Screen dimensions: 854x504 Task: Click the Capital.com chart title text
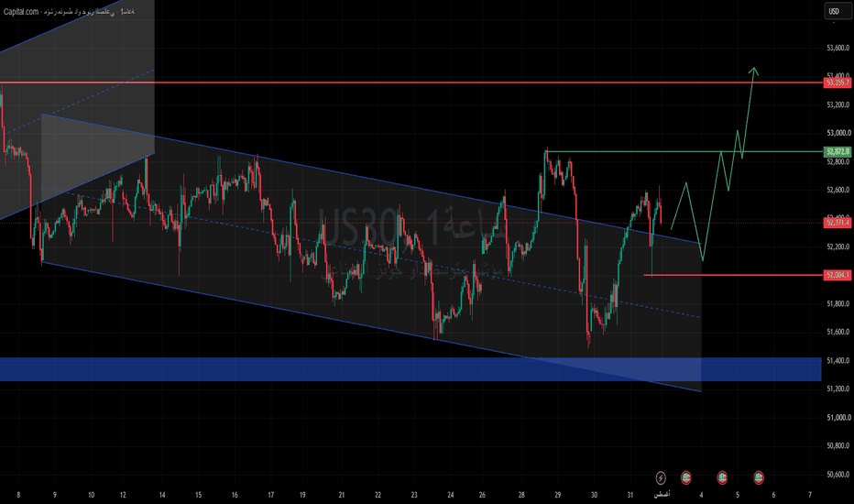point(69,11)
